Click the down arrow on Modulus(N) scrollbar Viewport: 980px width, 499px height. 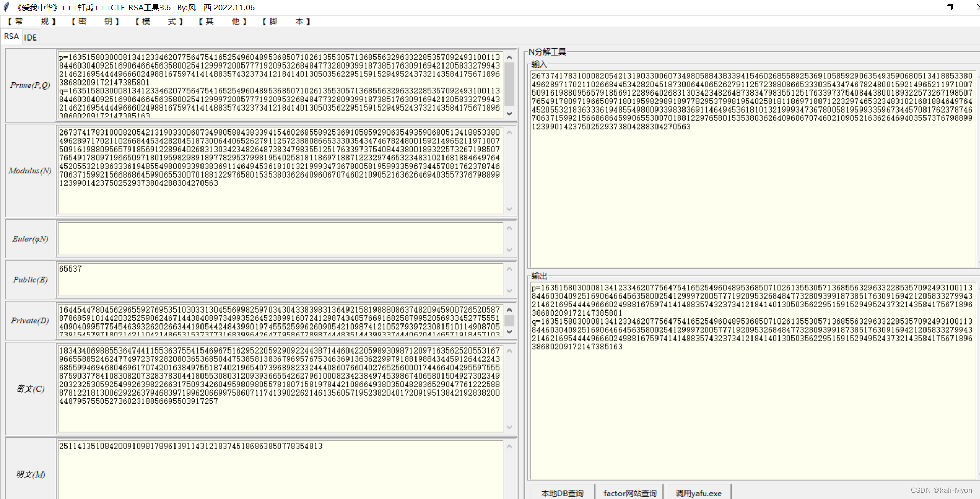[509, 210]
